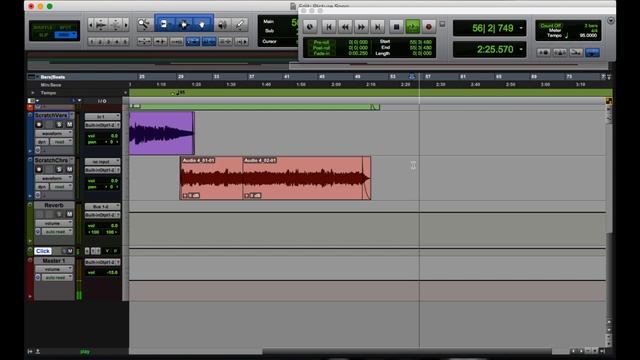Open Reverb Bus 1-2 input selector
This screenshot has width=640, height=360.
click(102, 207)
